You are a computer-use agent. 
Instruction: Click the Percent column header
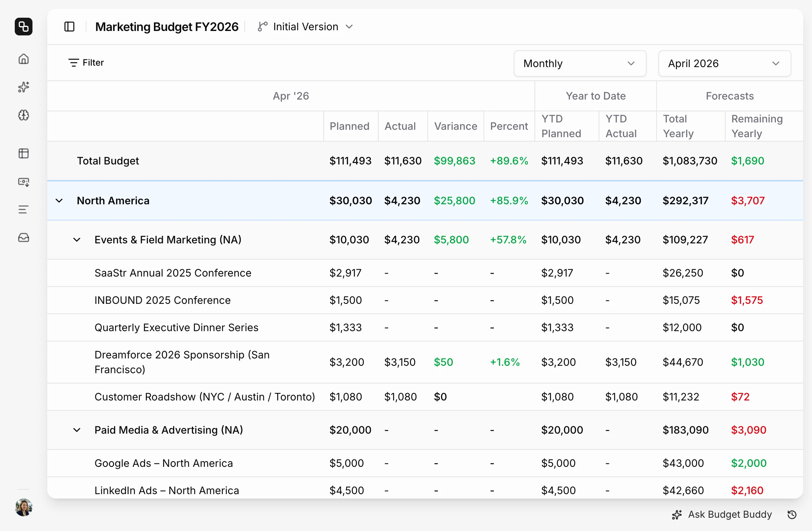pyautogui.click(x=509, y=126)
